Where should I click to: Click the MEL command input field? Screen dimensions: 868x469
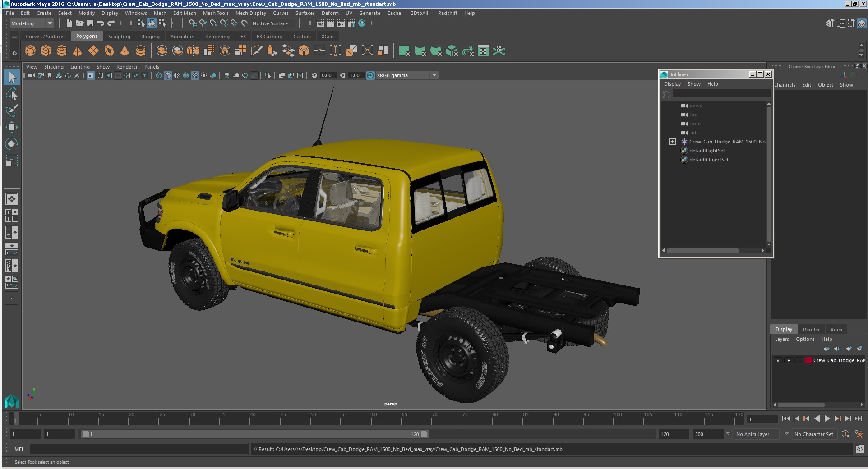139,449
